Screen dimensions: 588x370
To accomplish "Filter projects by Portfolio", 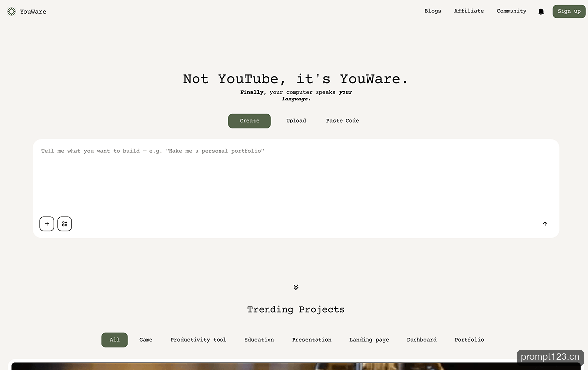I will click(469, 340).
